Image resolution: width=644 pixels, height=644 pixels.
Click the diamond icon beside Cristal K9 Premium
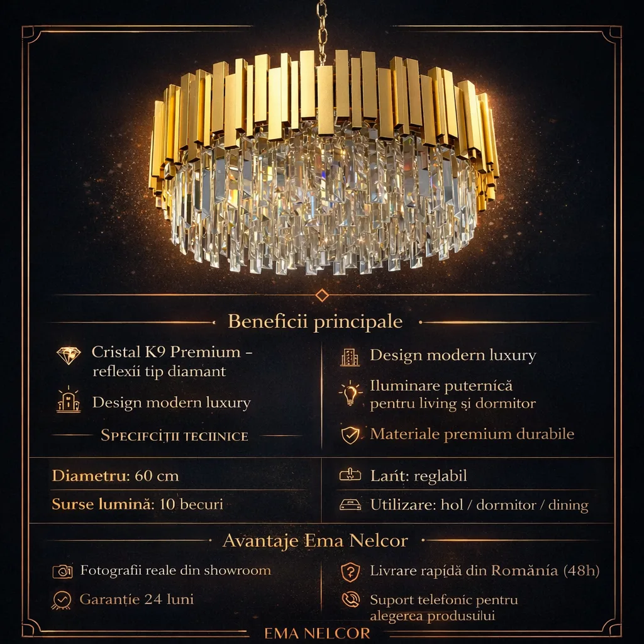click(x=69, y=355)
